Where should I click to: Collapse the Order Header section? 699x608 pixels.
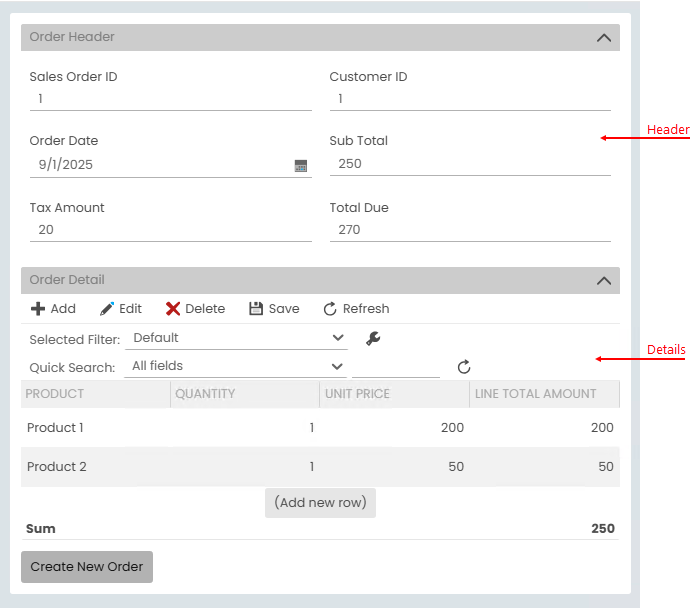[x=603, y=38]
